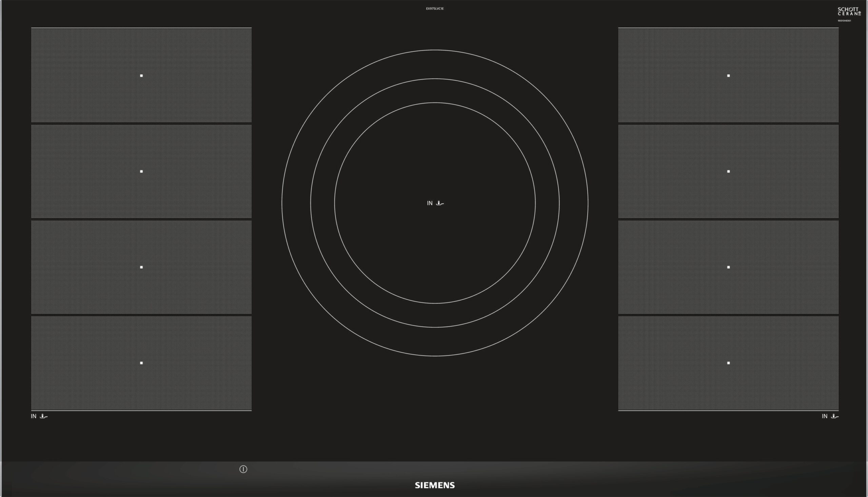Tap the power on/off symbol
868x497 pixels.
tap(243, 469)
